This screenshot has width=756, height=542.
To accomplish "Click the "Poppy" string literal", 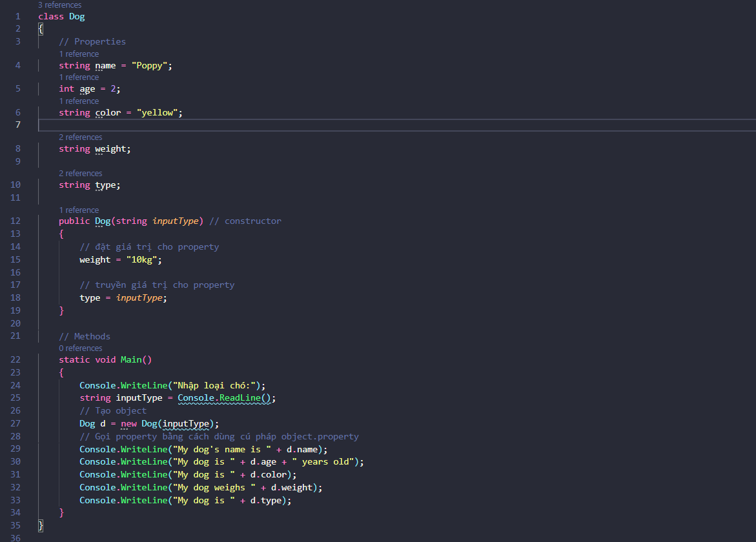I will point(149,66).
